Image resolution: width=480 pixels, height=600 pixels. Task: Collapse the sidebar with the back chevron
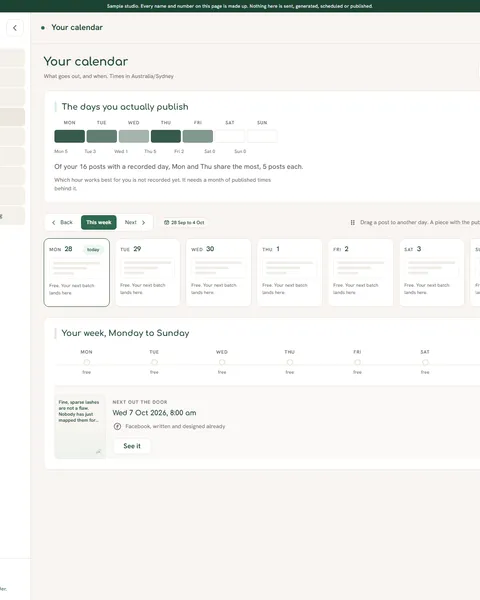(15, 28)
